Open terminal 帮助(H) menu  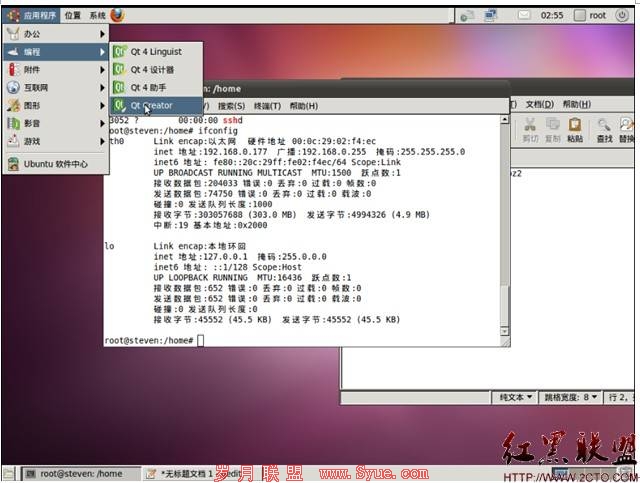pyautogui.click(x=304, y=106)
